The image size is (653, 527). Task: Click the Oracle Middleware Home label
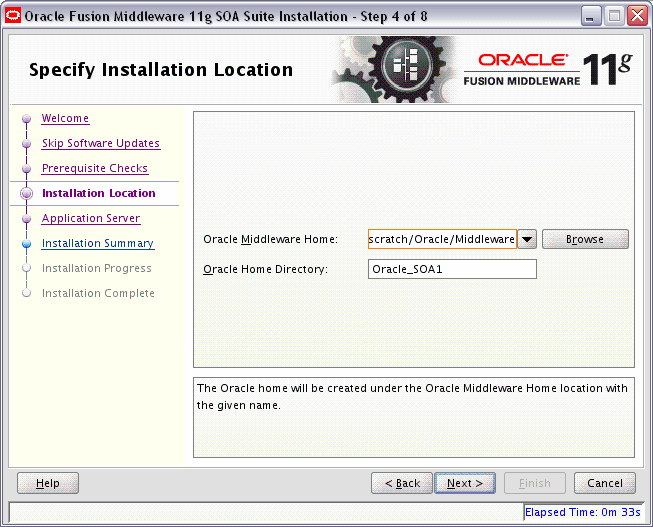coord(271,239)
